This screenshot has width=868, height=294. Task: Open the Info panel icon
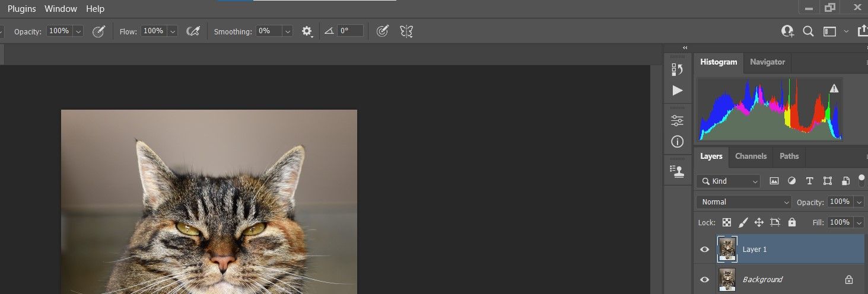677,142
